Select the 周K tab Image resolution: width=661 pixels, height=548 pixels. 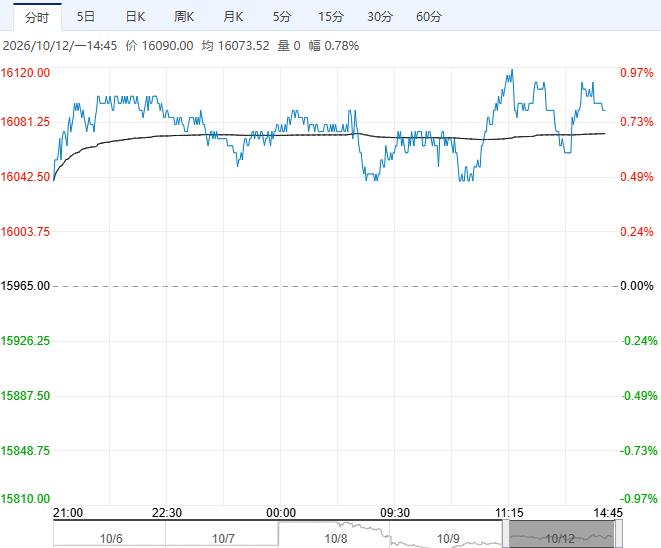point(184,17)
